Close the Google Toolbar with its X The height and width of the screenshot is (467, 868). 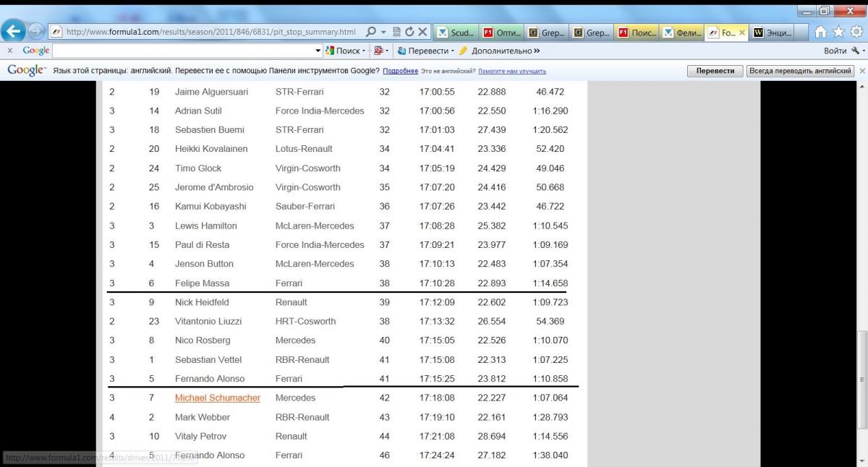[9, 51]
